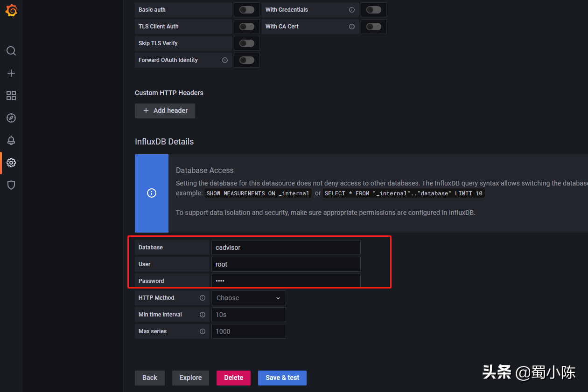Open the Server Admin shield icon
This screenshot has height=392, width=588.
tap(11, 185)
